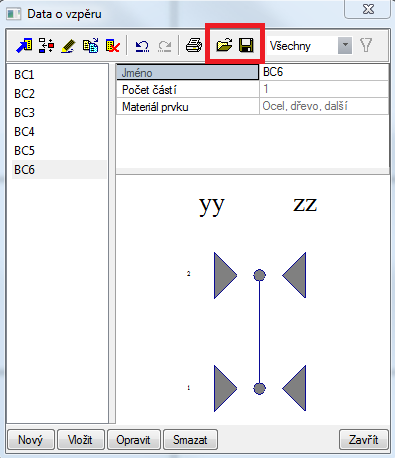This screenshot has width=395, height=458.
Task: Click the window title bar icon
Action: coord(14,14)
